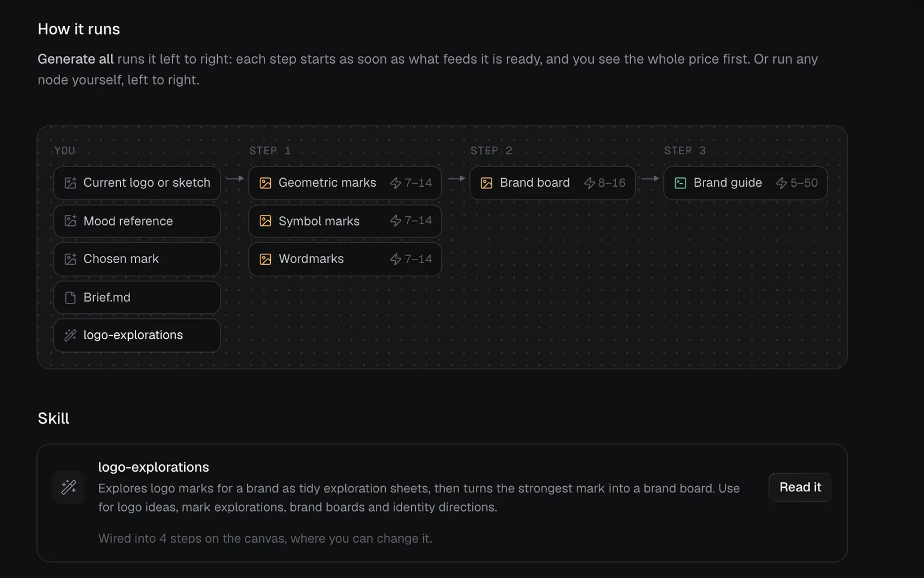Image resolution: width=924 pixels, height=578 pixels.
Task: Click the image-plus icon on Mood reference
Action: point(70,221)
